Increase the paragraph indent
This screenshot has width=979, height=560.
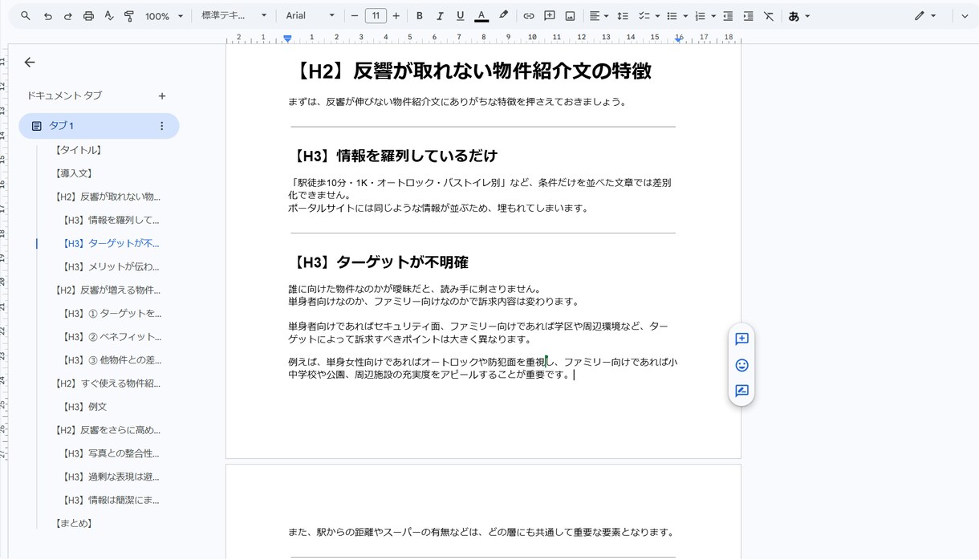[748, 16]
